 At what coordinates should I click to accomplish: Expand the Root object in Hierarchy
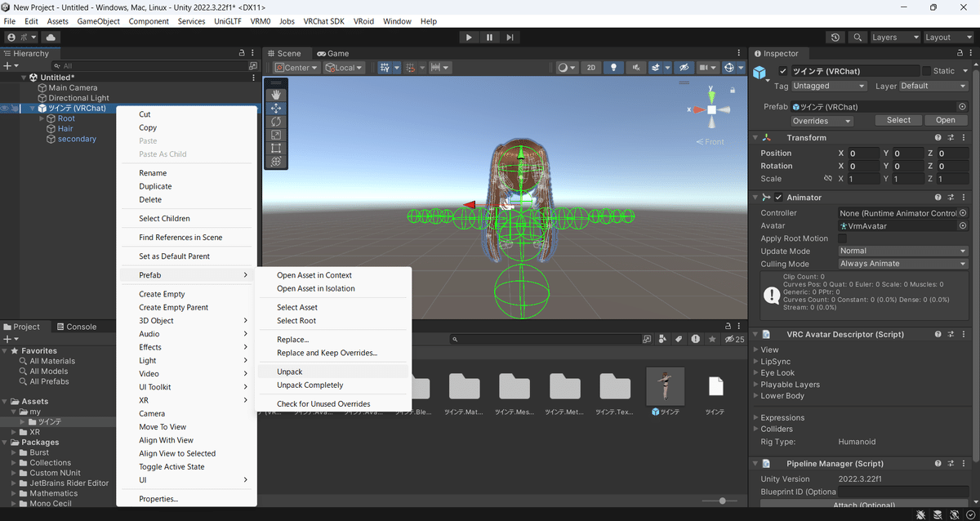pos(42,118)
